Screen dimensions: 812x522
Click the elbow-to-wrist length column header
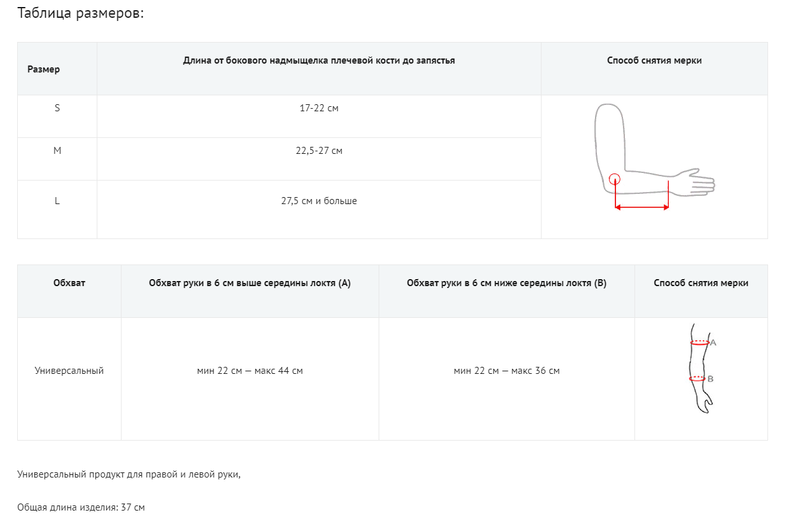319,61
